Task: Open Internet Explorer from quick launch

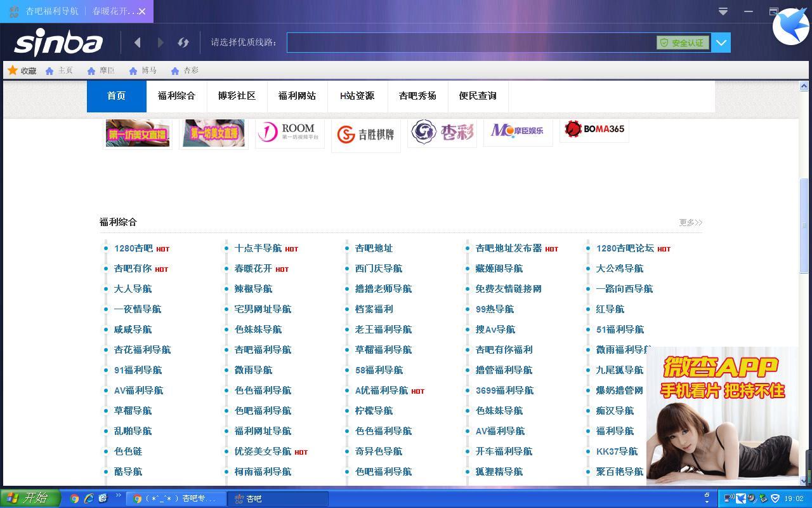Action: 89,498
